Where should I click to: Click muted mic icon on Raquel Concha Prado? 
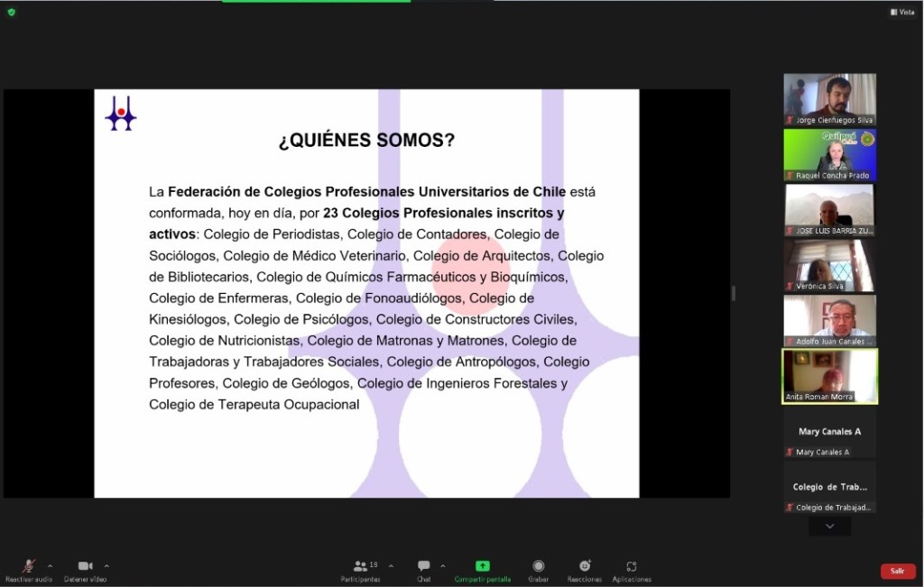click(790, 176)
